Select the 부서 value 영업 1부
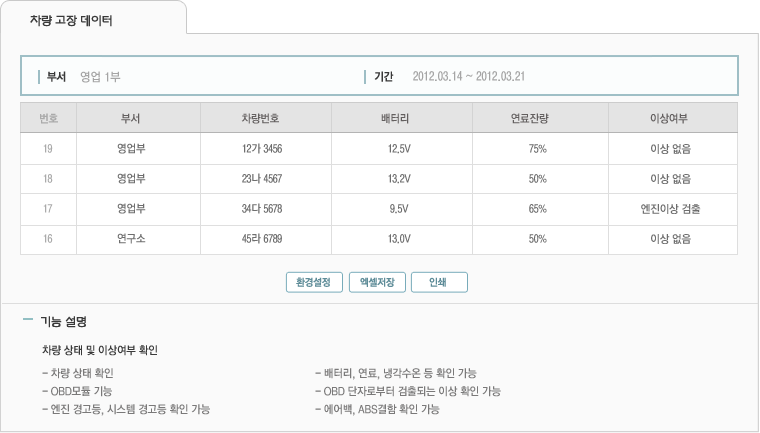Screen dimensions: 760x433 click(x=100, y=77)
